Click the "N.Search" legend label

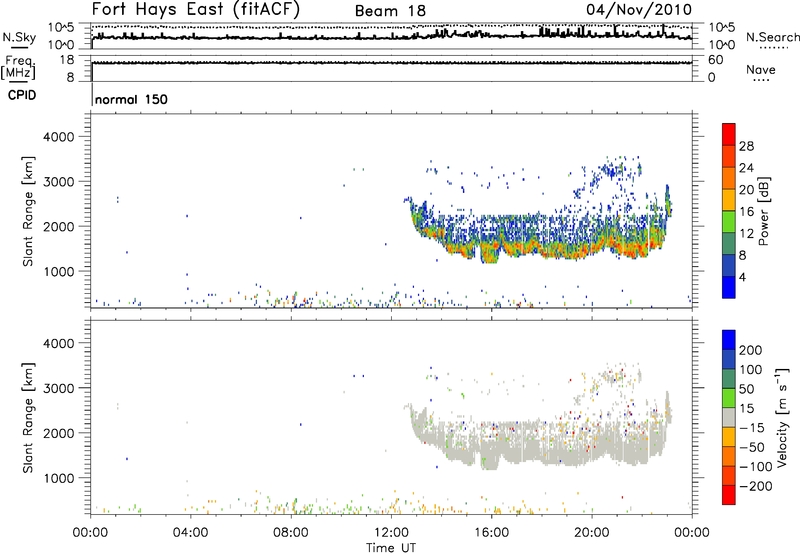pyautogui.click(x=772, y=37)
